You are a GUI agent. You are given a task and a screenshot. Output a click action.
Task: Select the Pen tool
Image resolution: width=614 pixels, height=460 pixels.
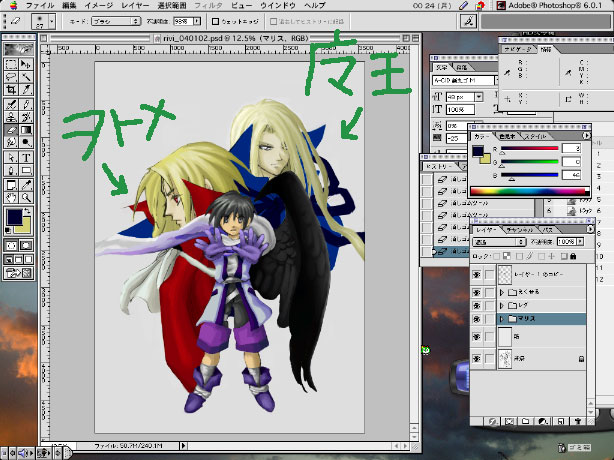pos(11,170)
